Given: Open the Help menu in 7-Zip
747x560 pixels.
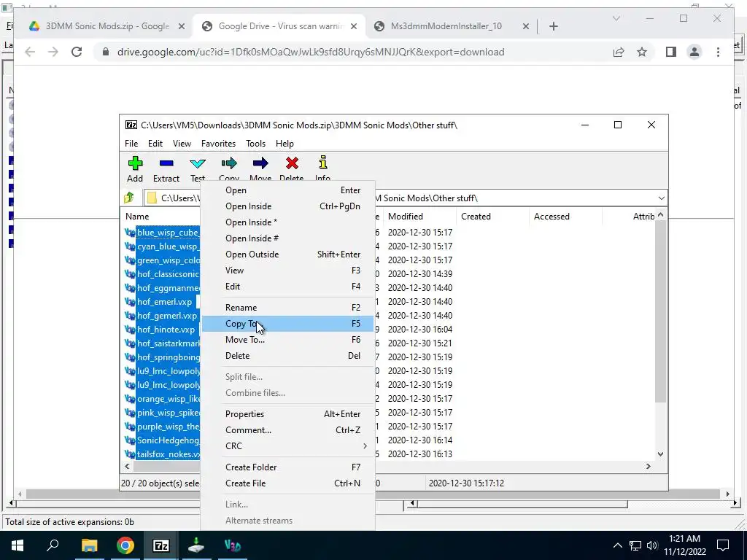Looking at the screenshot, I should tap(285, 144).
